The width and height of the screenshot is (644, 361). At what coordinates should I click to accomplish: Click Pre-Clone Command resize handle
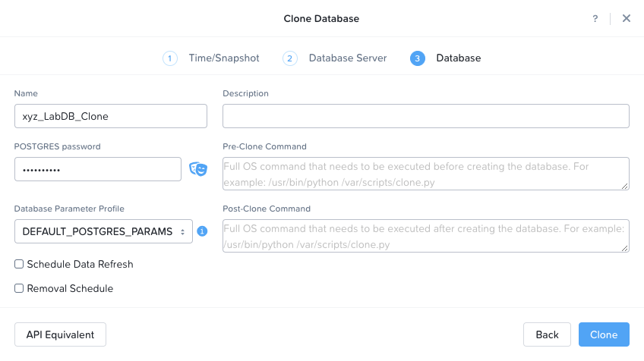(x=625, y=186)
